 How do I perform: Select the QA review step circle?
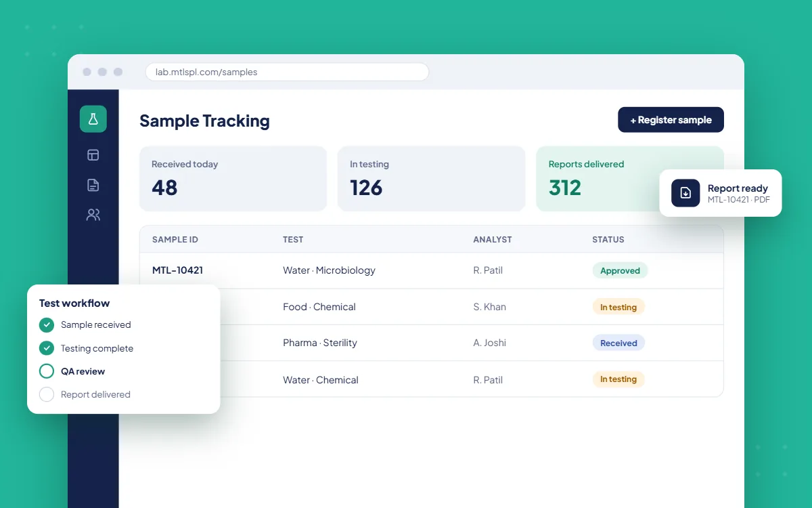point(47,371)
